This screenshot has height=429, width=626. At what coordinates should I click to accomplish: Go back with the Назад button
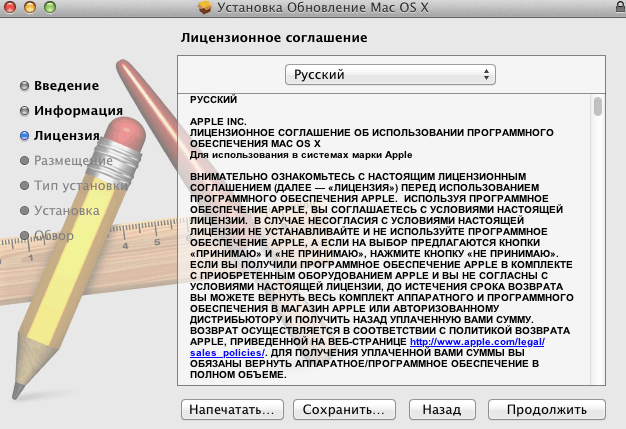[x=442, y=409]
